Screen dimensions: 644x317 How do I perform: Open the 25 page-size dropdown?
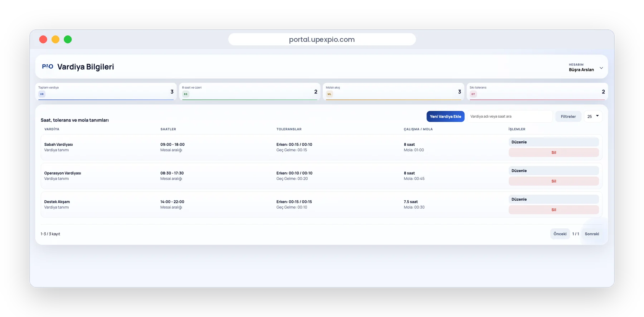click(593, 116)
